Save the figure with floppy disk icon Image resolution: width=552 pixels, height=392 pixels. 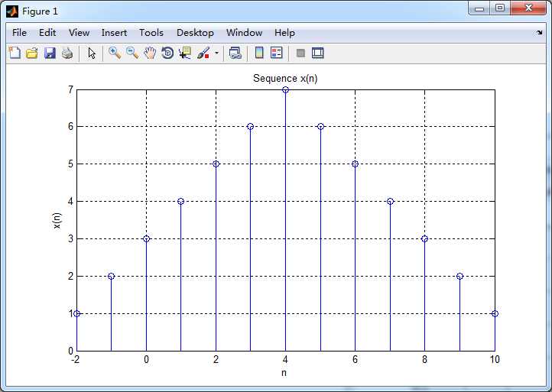(x=50, y=53)
